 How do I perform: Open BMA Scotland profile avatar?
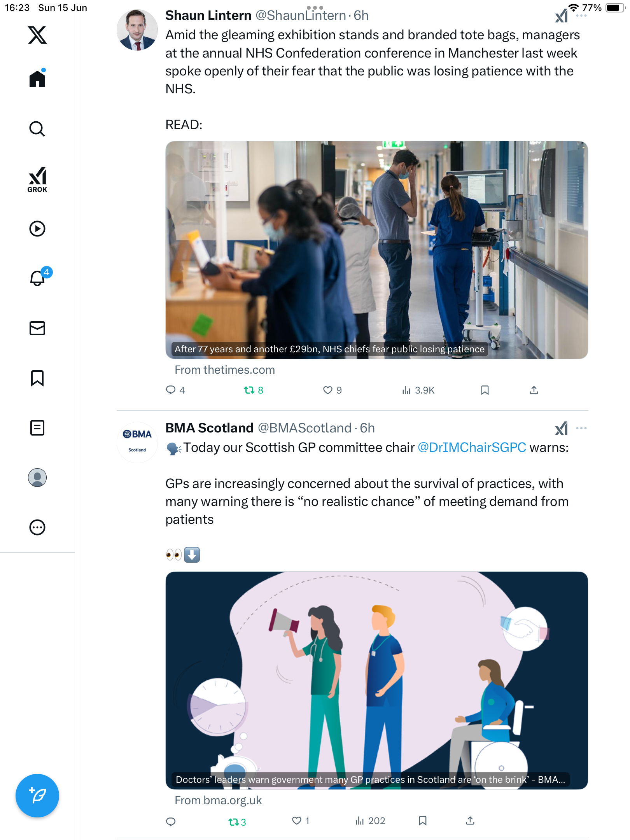[137, 442]
